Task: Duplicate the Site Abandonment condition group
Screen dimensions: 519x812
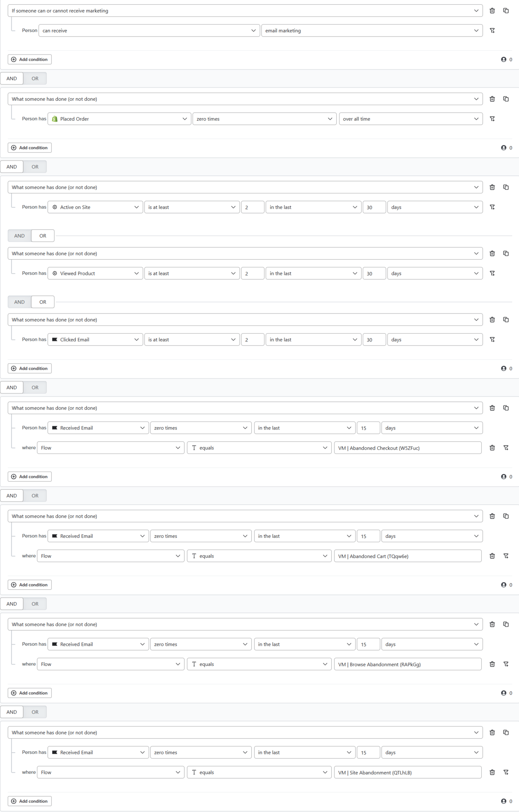Action: coord(506,733)
